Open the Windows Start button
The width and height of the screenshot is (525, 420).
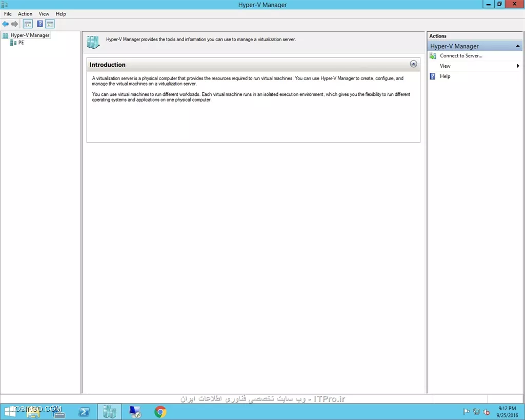9,412
